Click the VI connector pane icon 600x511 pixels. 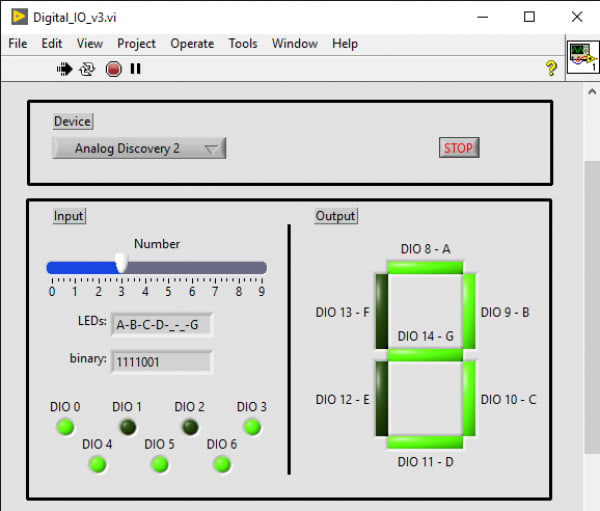(x=583, y=57)
